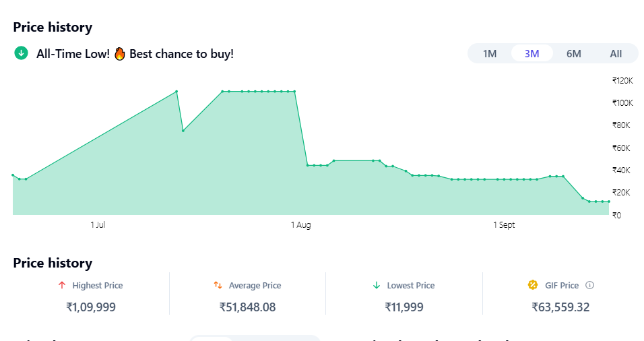Click the 1 Aug axis label
This screenshot has width=644, height=341.
click(300, 225)
